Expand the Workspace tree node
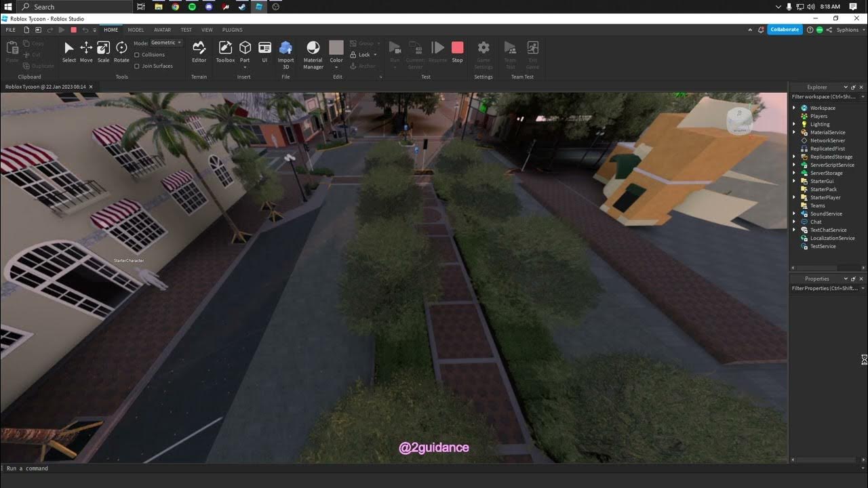 click(795, 108)
